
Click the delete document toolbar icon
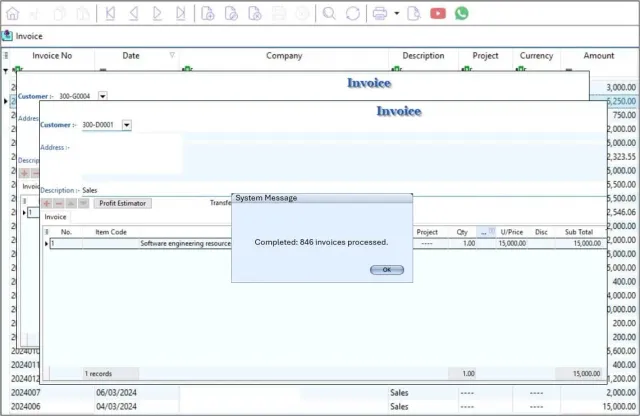coord(255,13)
